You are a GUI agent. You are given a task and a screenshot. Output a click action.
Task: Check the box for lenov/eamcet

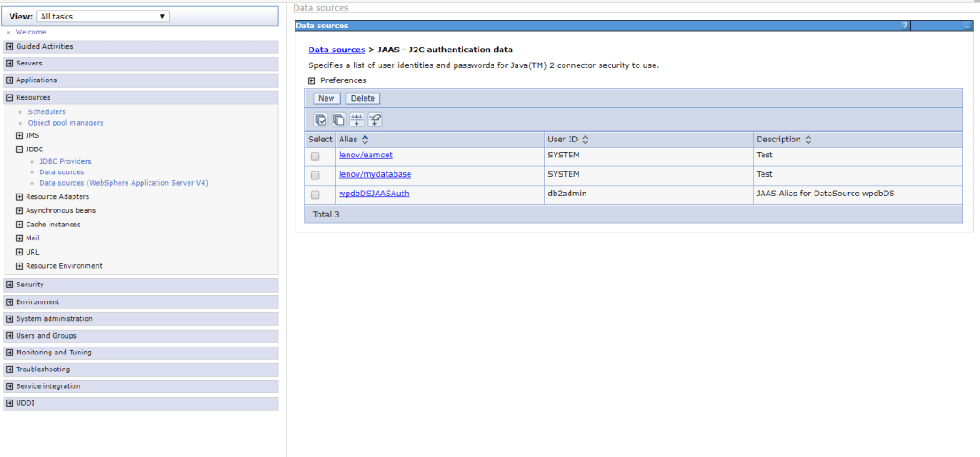pos(315,156)
